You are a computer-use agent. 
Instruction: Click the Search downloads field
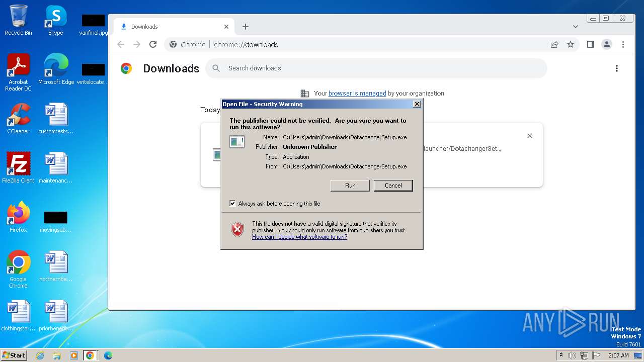376,68
